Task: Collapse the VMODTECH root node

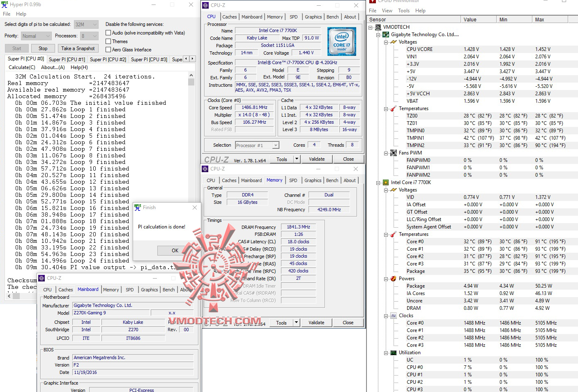Action: [371, 28]
